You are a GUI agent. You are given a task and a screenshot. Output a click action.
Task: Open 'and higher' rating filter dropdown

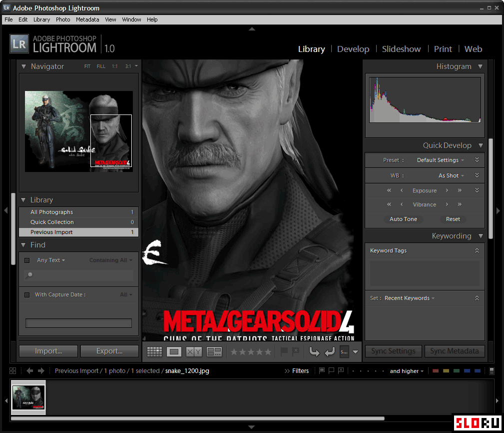(x=407, y=371)
